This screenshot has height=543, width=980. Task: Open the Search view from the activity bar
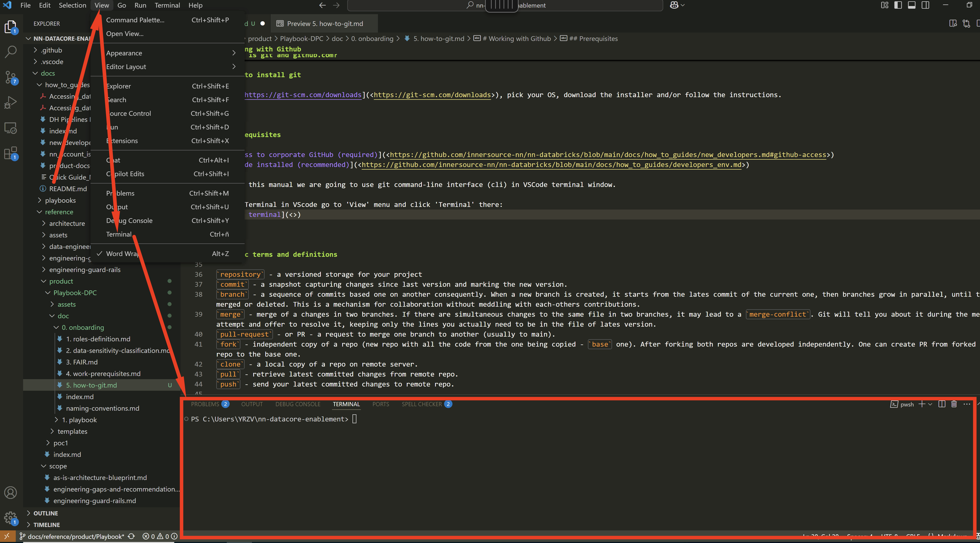tap(11, 52)
